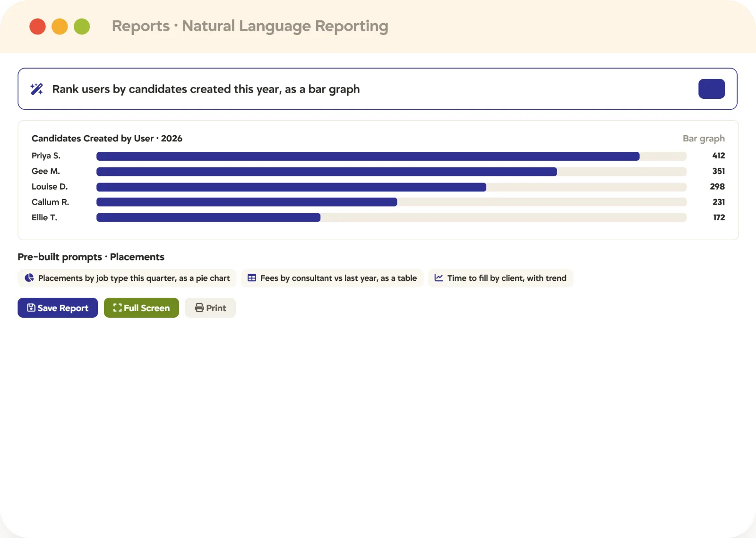Open the report in Full Screen
The height and width of the screenshot is (538, 756).
tap(141, 308)
